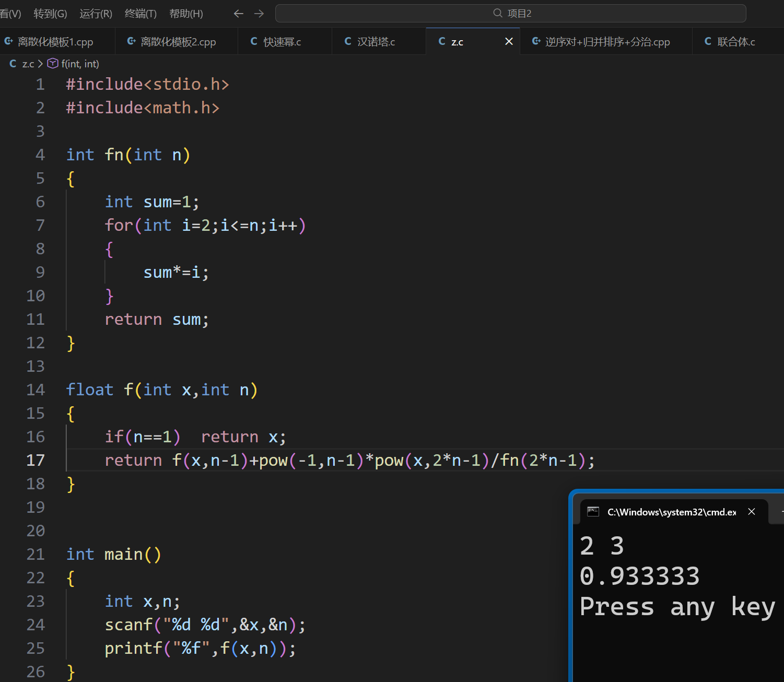The height and width of the screenshot is (682, 784).
Task: Click line number 17 in the gutter
Action: pos(36,460)
